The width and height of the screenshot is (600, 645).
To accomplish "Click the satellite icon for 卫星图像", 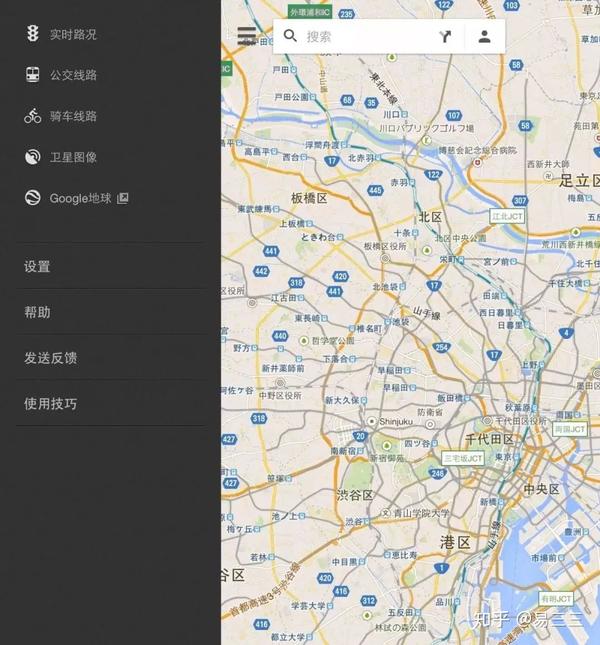I will click(x=32, y=157).
